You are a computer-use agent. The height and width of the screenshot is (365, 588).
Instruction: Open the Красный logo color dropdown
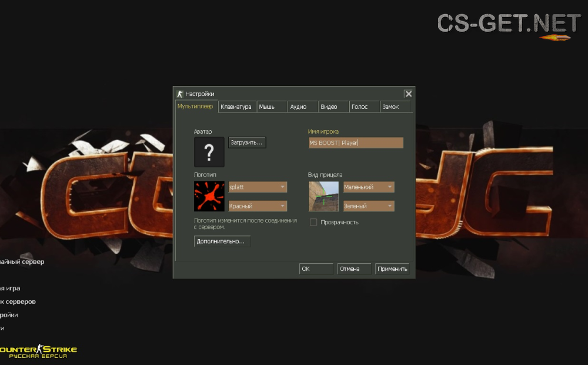pos(258,206)
